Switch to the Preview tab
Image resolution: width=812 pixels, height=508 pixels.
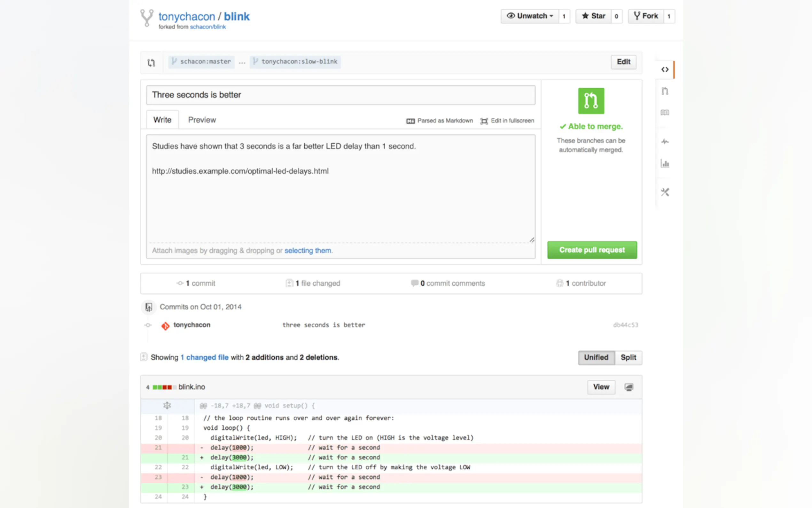[202, 120]
